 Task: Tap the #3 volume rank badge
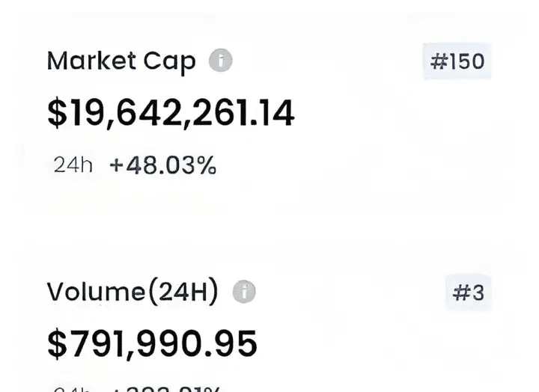click(x=469, y=293)
